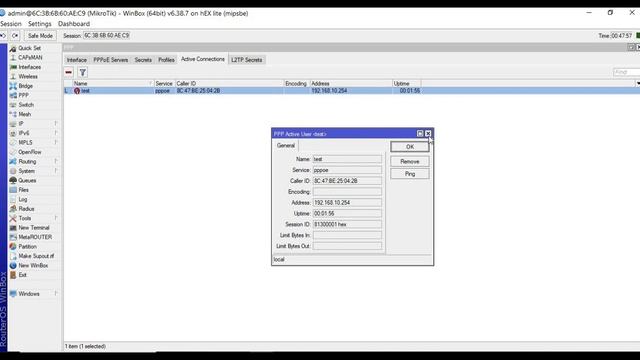Image resolution: width=640 pixels, height=360 pixels.
Task: Switch to L2TP Secrets tab
Action: point(247,60)
